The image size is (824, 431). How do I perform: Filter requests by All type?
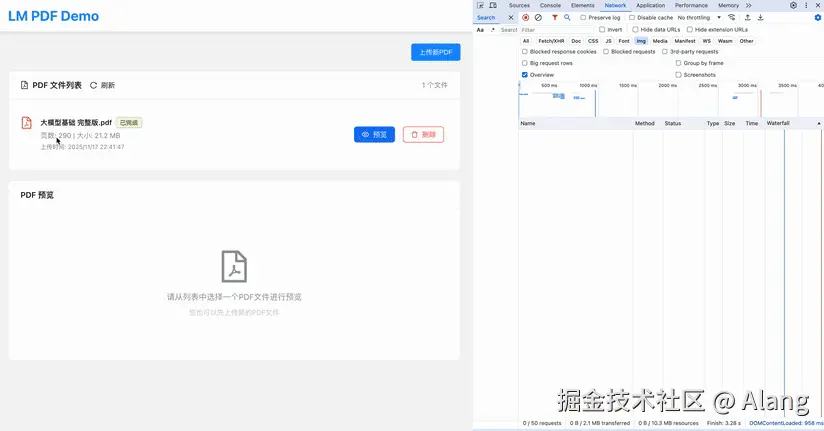pos(526,41)
